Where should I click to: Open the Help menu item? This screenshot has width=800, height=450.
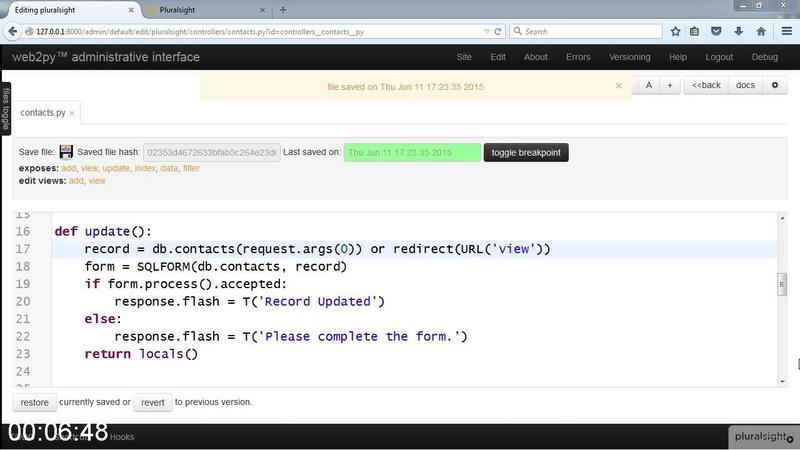(678, 57)
